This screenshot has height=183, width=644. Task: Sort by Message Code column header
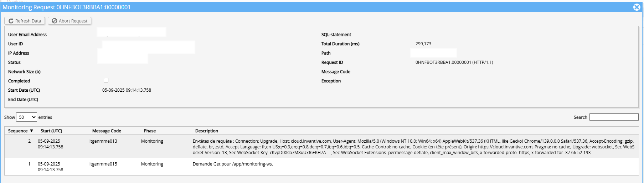[x=107, y=131]
